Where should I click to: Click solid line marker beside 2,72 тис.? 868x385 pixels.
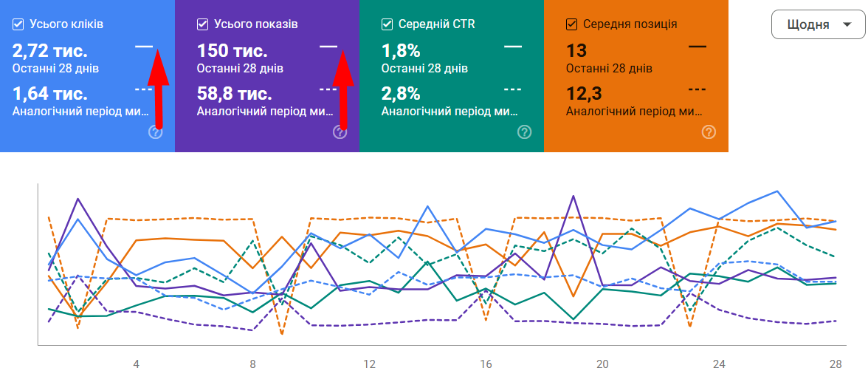[x=144, y=47]
